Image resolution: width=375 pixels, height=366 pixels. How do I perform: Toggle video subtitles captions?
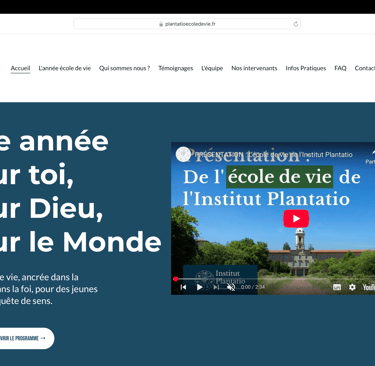click(337, 287)
